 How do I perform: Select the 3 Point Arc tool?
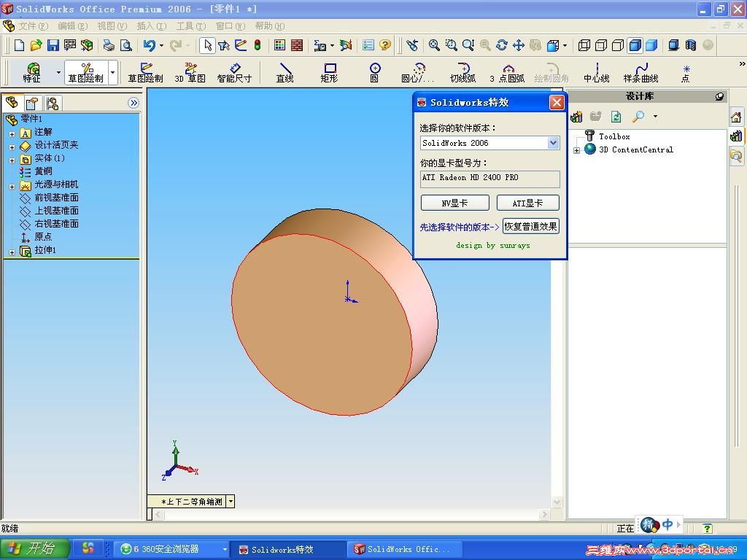508,72
